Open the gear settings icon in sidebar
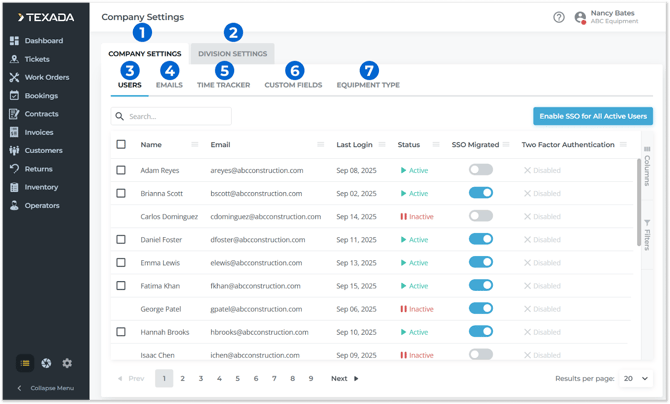This screenshot has height=404, width=670. [x=67, y=363]
